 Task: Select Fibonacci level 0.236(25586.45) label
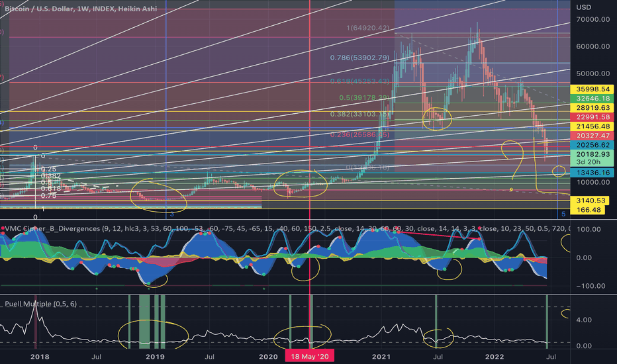(359, 134)
